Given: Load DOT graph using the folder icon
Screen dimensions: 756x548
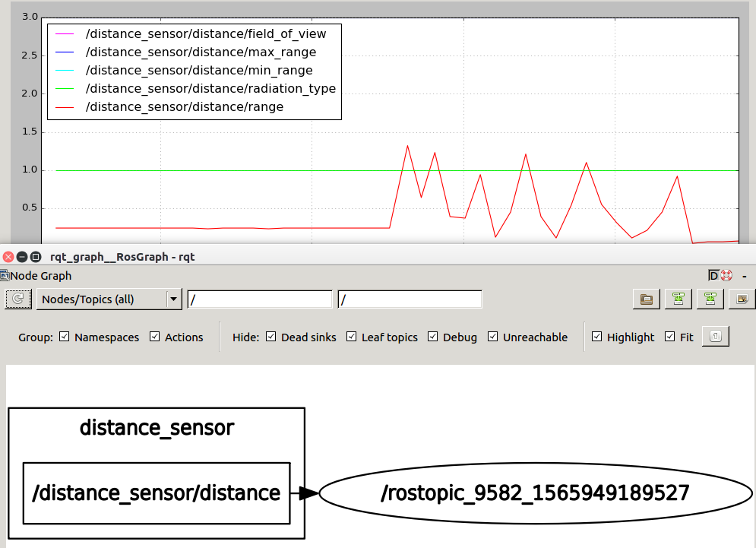Looking at the screenshot, I should click(647, 299).
